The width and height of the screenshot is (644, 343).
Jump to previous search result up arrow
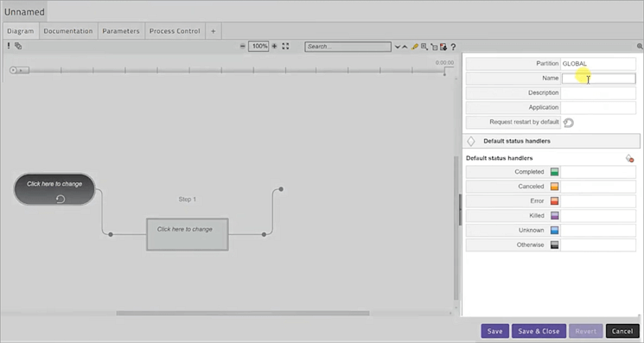pyautogui.click(x=405, y=47)
